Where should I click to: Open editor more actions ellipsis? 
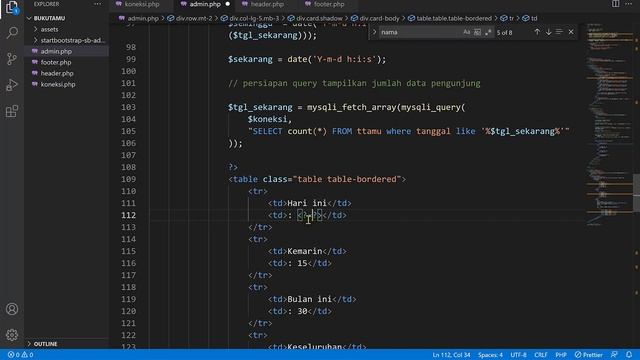629,4
